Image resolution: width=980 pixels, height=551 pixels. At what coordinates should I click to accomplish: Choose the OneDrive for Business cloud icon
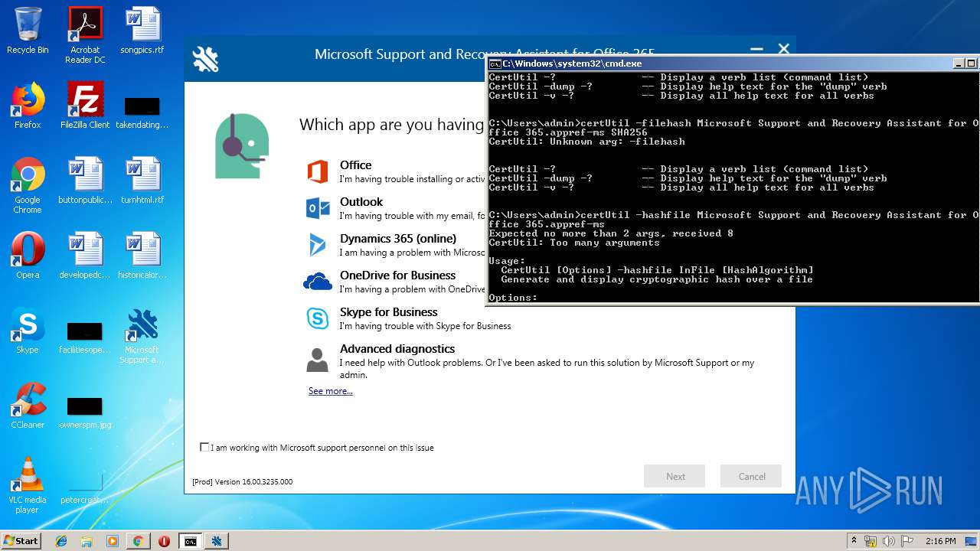[317, 282]
